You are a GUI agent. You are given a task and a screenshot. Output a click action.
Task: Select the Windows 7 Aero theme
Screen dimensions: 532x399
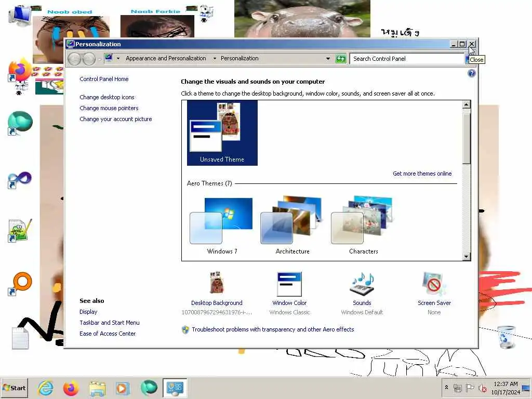222,225
